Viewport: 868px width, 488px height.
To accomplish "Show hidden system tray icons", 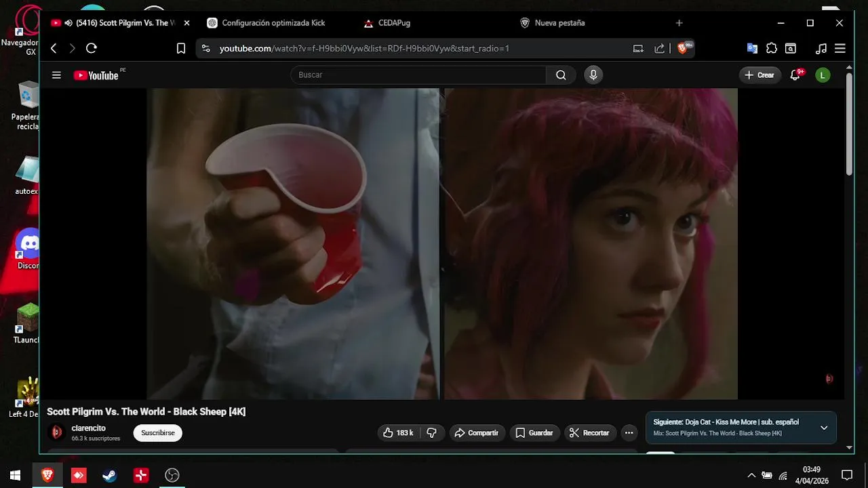I will 751,475.
